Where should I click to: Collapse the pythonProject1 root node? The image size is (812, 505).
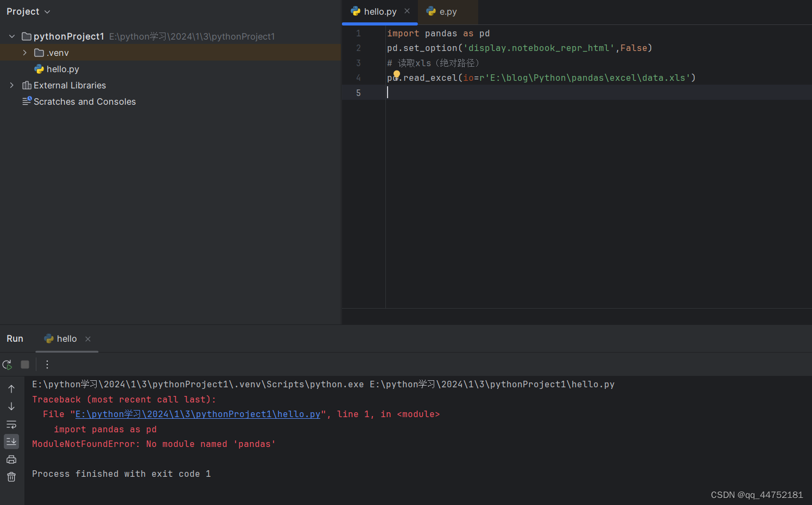[x=12, y=36]
